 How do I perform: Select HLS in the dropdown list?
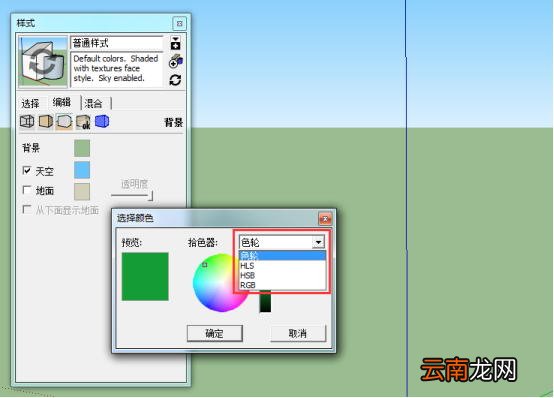[282, 265]
